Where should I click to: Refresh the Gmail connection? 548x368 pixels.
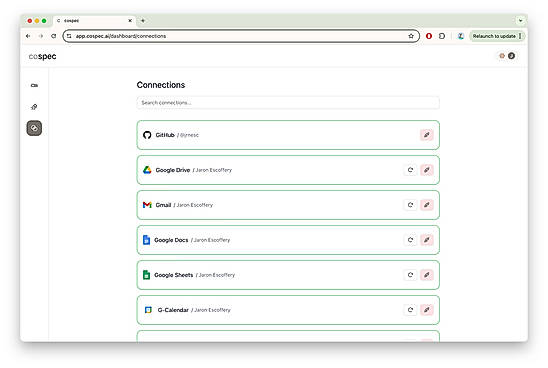coord(411,205)
